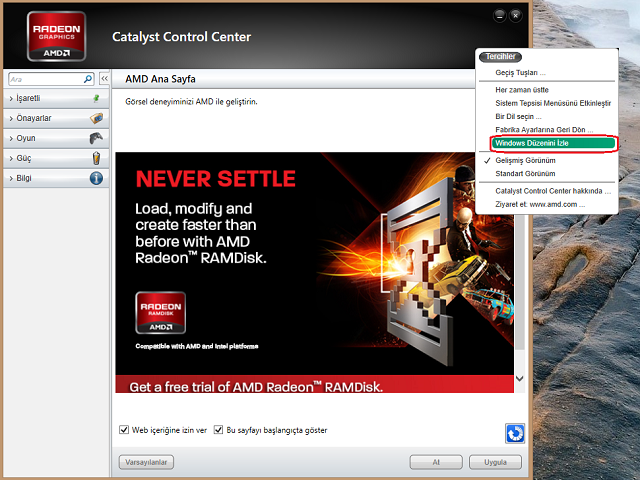Image resolution: width=640 pixels, height=480 pixels.
Task: Click the 'Catalyst Control Center' title text
Action: (182, 37)
